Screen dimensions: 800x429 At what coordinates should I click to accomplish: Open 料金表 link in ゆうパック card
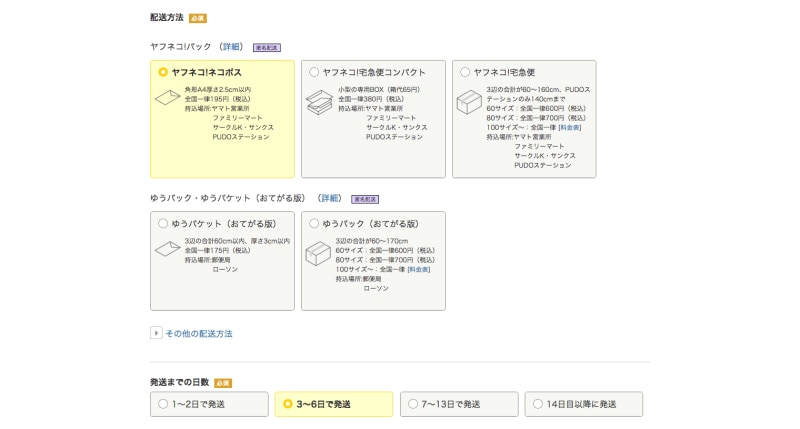(x=418, y=269)
